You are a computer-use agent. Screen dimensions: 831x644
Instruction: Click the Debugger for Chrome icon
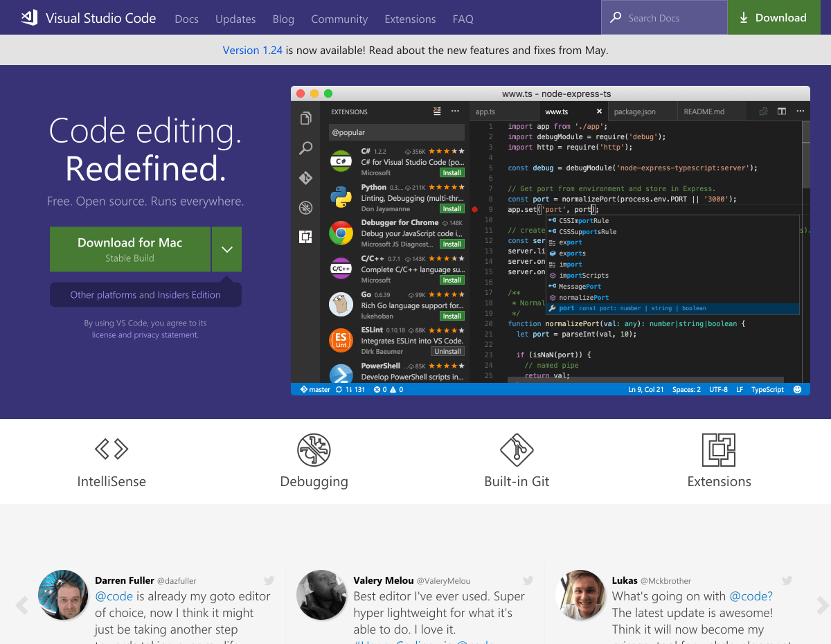341,233
